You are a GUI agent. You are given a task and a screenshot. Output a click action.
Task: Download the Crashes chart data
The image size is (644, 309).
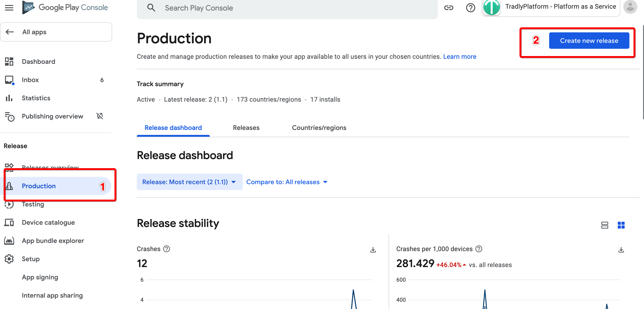point(373,250)
